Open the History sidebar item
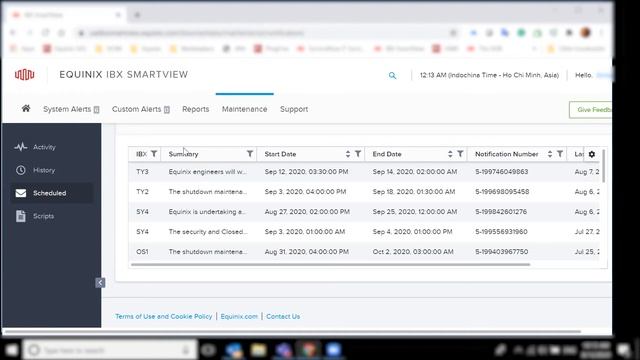The height and width of the screenshot is (360, 640). (x=44, y=170)
